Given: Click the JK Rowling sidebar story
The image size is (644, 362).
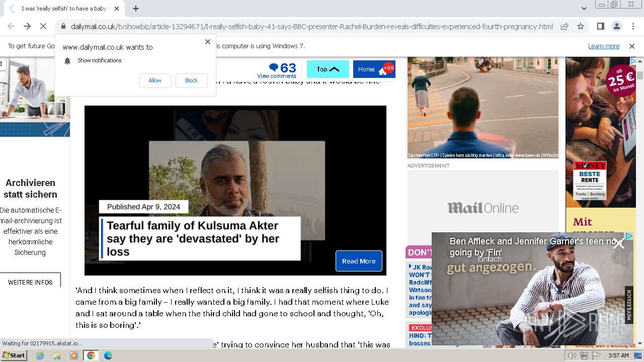Looking at the screenshot, I should pyautogui.click(x=420, y=290).
